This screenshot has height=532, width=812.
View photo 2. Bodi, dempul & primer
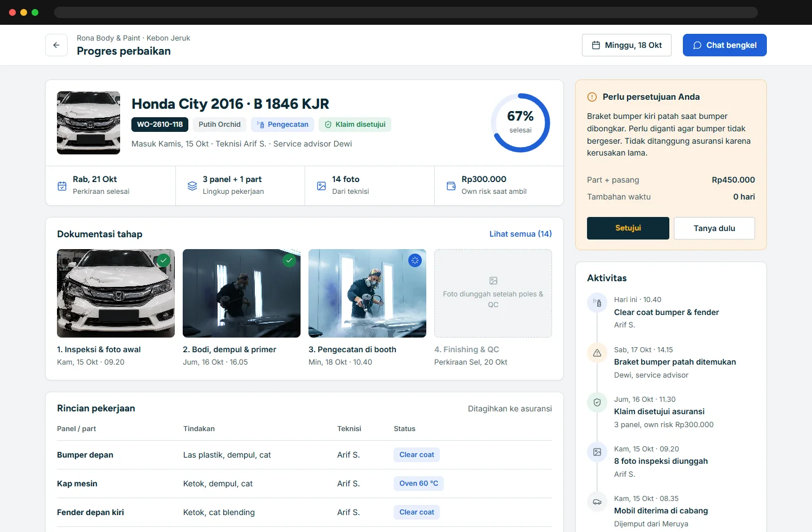[x=241, y=293]
